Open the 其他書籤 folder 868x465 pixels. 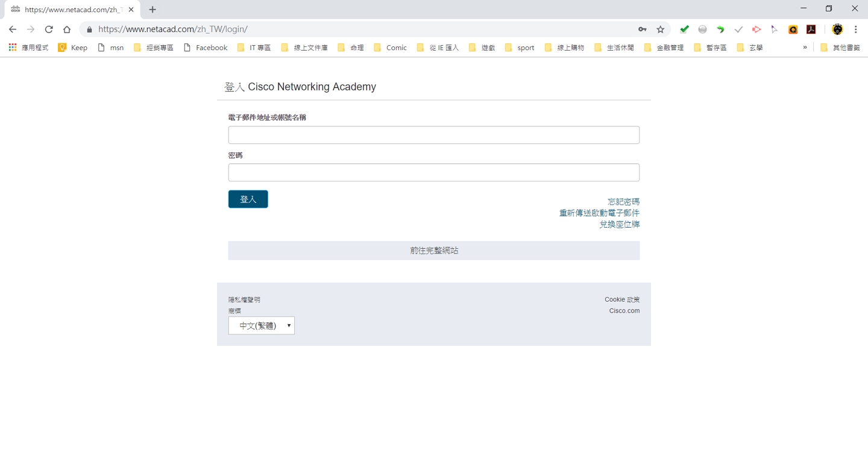(x=840, y=48)
